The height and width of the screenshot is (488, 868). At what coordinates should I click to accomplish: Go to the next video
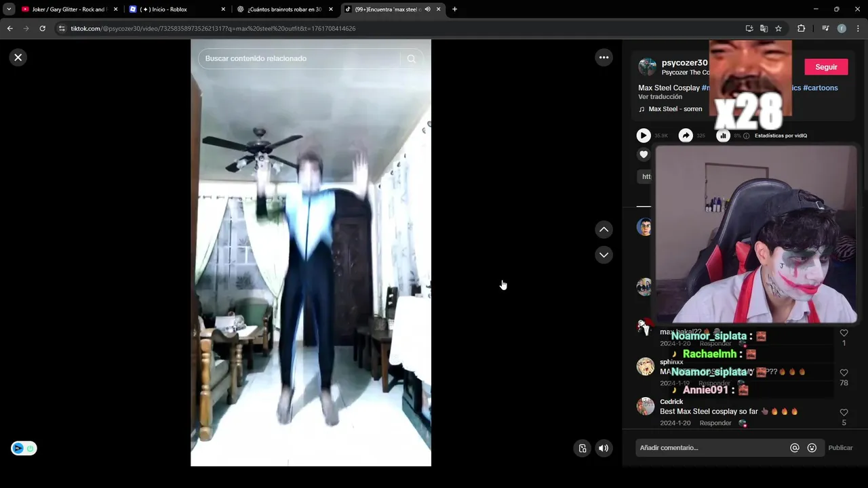(604, 255)
